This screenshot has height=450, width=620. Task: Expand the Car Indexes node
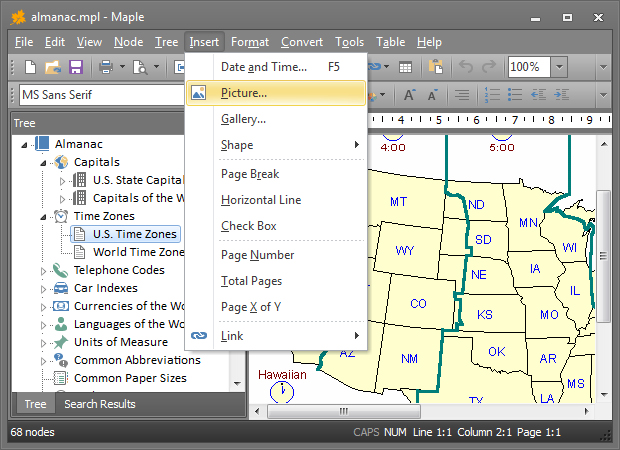tap(43, 289)
